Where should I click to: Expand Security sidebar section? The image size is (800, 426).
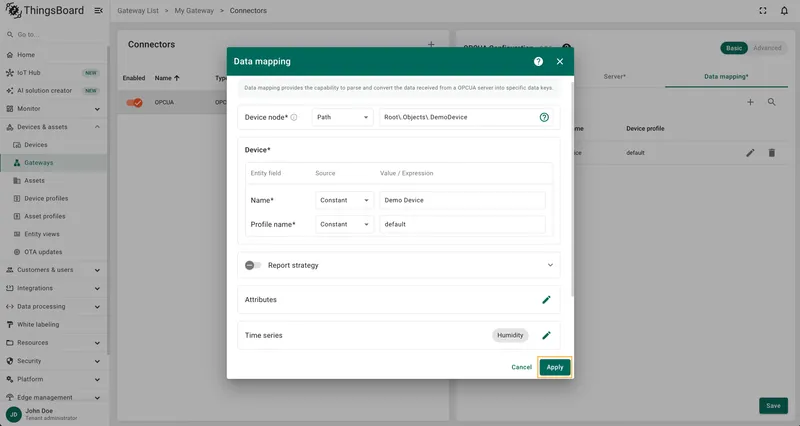pyautogui.click(x=54, y=361)
